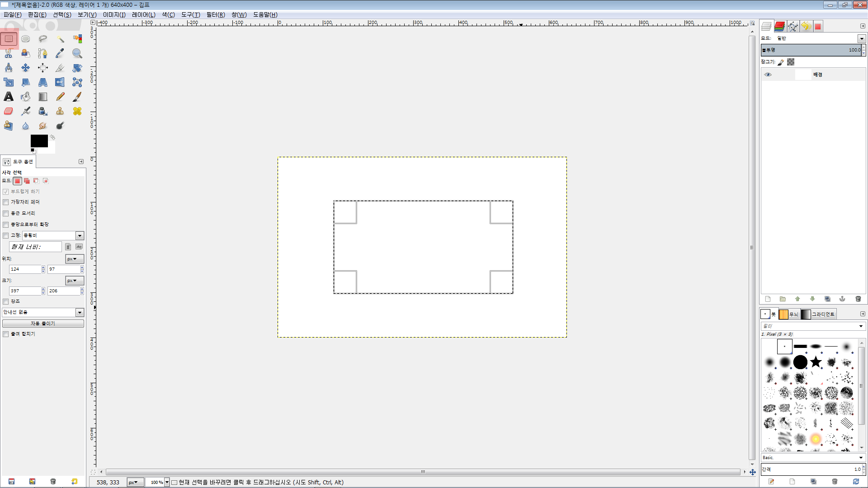This screenshot has height=488, width=868.
Task: Click 'Intersect with selection' mode icon
Action: pos(46,181)
